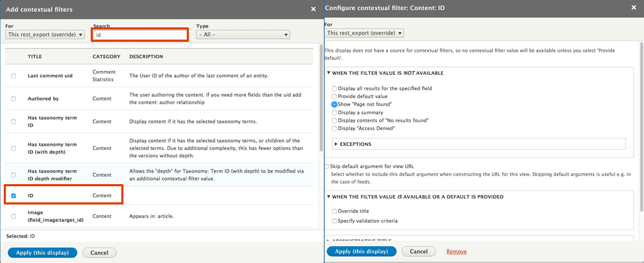Click the TITLE column header
Screen dimensions: 644x263
click(x=35, y=56)
